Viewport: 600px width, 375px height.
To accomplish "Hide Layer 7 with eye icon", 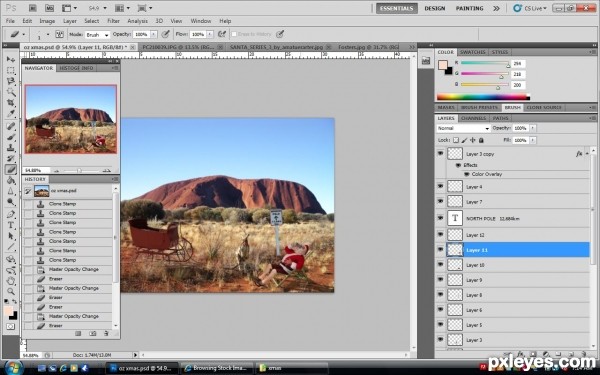I will [x=440, y=201].
